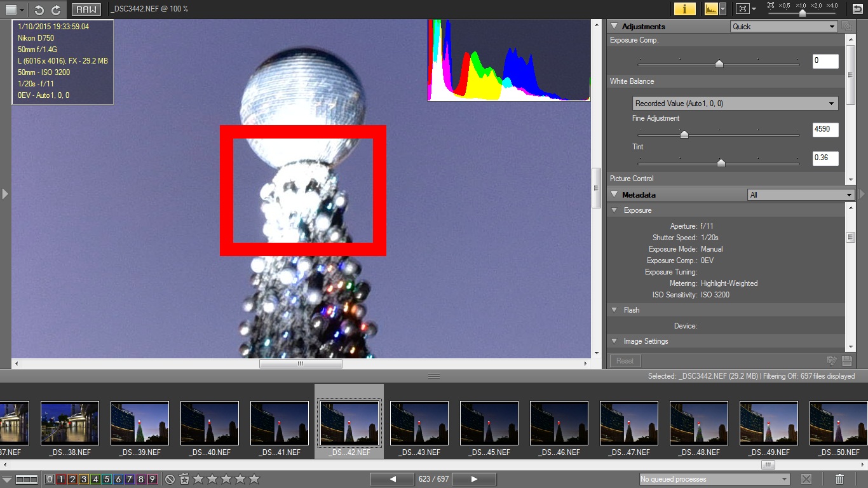The height and width of the screenshot is (488, 868).
Task: Toggle the image information overlay button
Action: click(x=684, y=9)
